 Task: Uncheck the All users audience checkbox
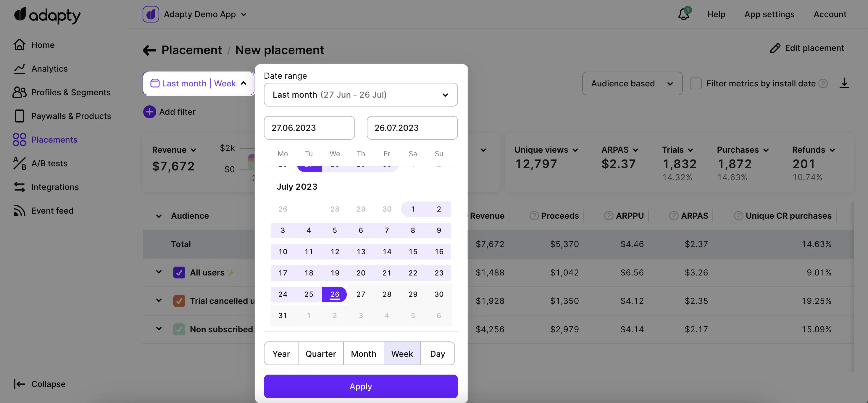point(179,272)
